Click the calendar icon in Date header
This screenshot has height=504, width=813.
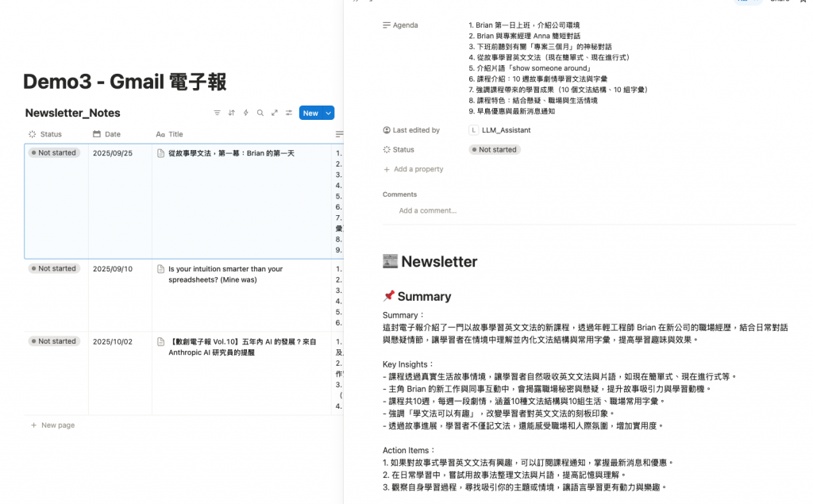pos(96,134)
